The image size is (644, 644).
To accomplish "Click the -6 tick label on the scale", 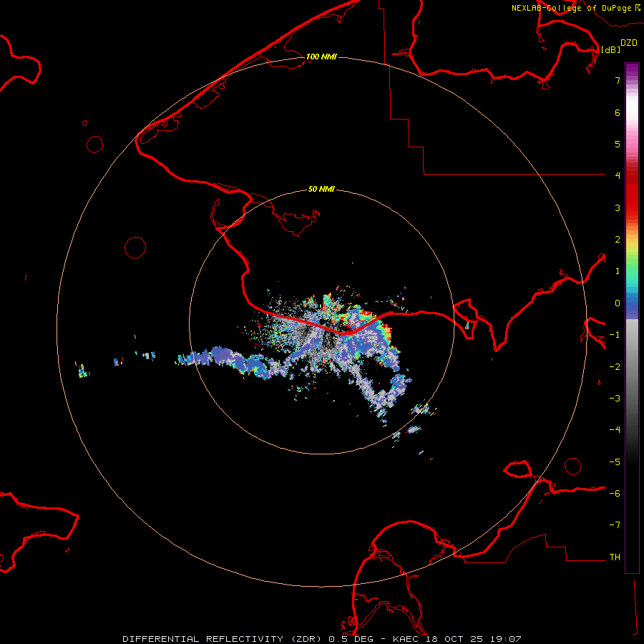I will [615, 494].
